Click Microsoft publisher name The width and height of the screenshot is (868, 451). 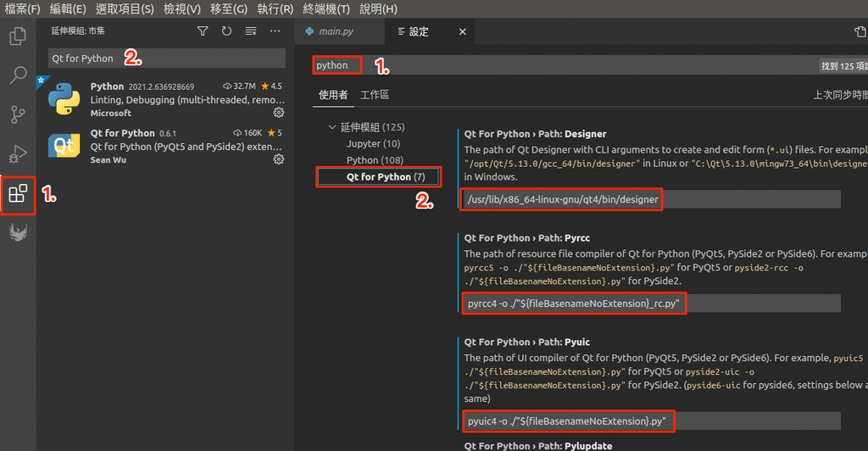[x=111, y=113]
